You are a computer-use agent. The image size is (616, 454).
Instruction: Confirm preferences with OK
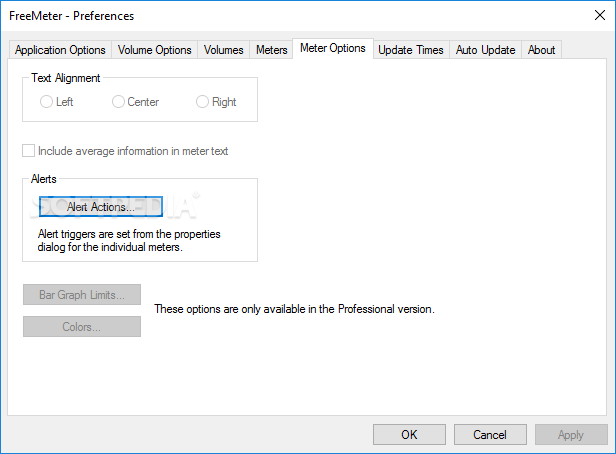click(409, 434)
